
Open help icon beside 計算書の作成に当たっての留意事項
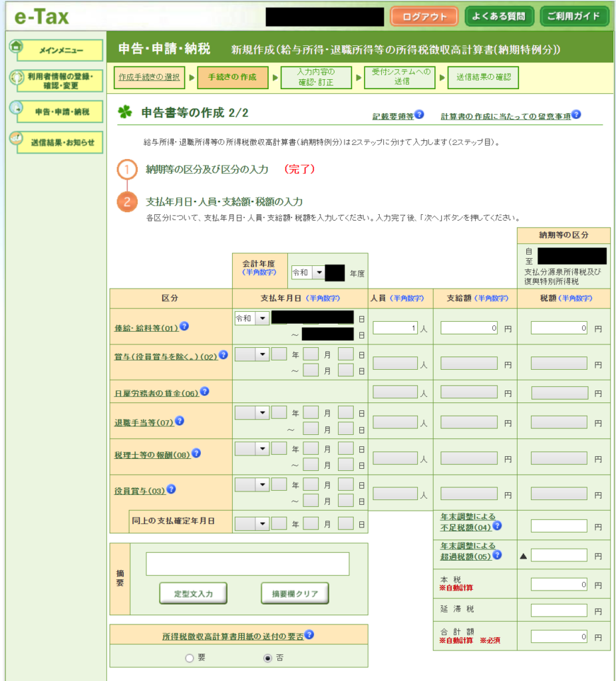click(x=576, y=114)
